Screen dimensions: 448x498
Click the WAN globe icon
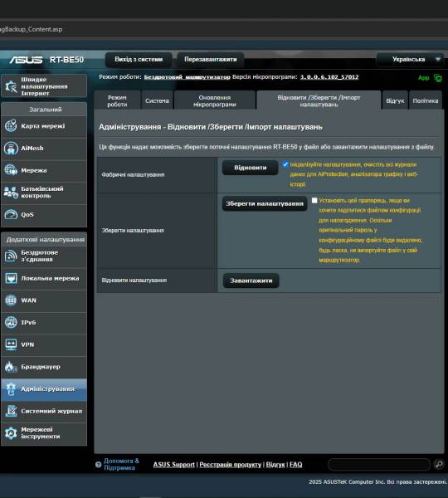[11, 300]
